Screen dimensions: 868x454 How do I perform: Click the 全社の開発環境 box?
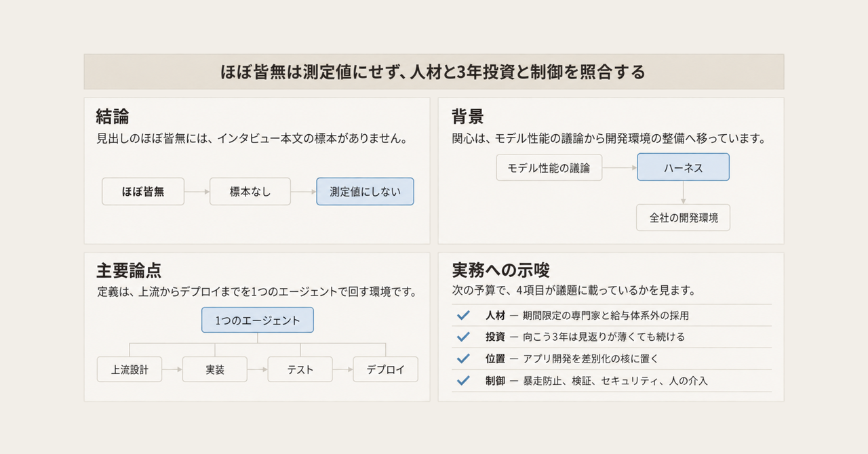[684, 218]
